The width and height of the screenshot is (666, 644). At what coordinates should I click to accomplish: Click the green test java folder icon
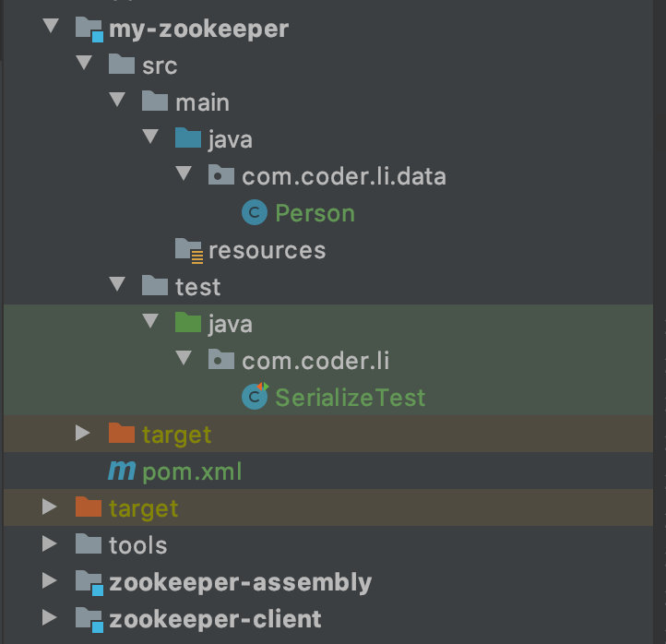(x=188, y=324)
